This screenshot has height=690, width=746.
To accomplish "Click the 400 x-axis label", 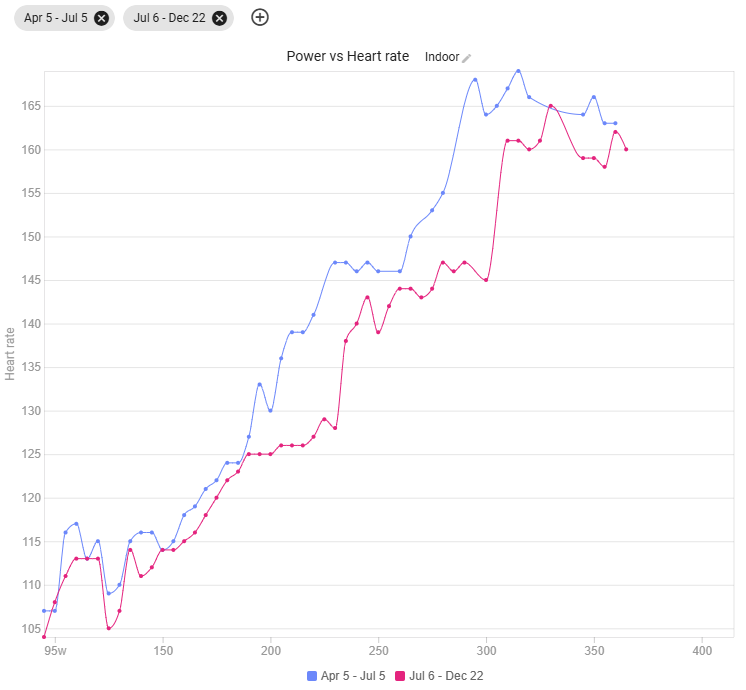I will point(702,652).
